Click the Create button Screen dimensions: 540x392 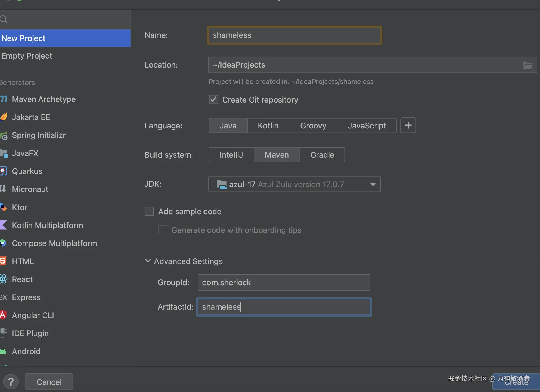(516, 382)
